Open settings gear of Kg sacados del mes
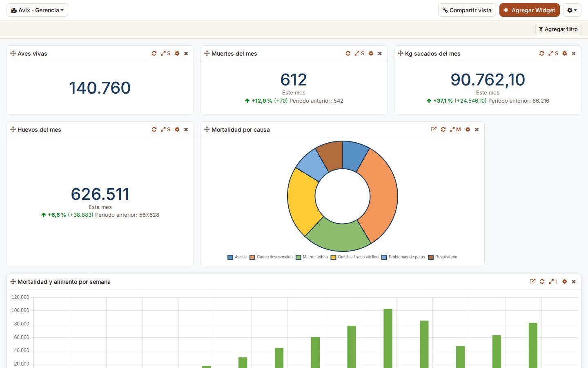 click(565, 54)
